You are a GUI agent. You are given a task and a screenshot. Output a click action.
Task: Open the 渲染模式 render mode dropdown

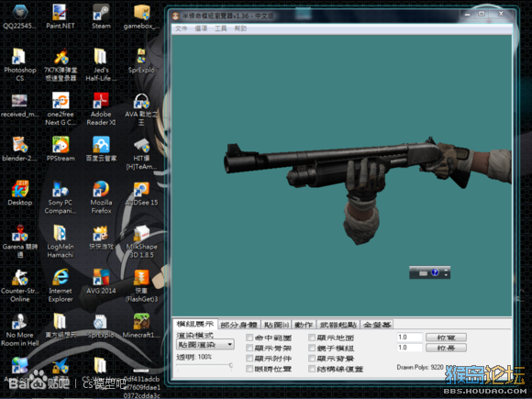tap(205, 345)
